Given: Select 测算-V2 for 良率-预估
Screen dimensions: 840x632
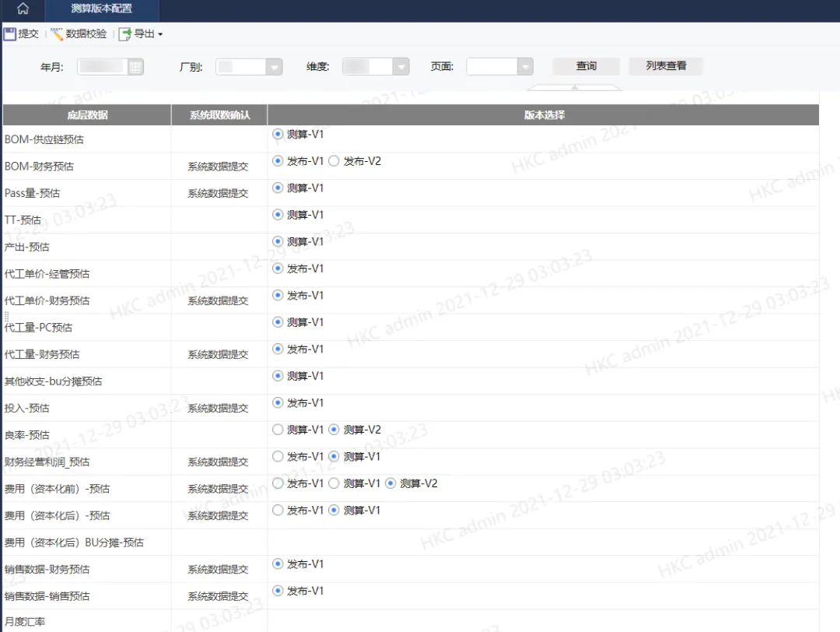Looking at the screenshot, I should point(334,430).
